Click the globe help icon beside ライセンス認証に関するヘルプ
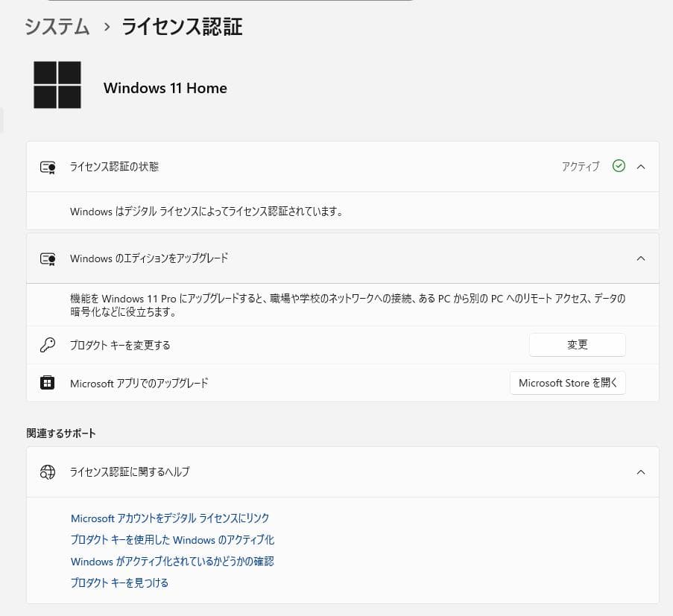673x616 pixels. pyautogui.click(x=48, y=471)
